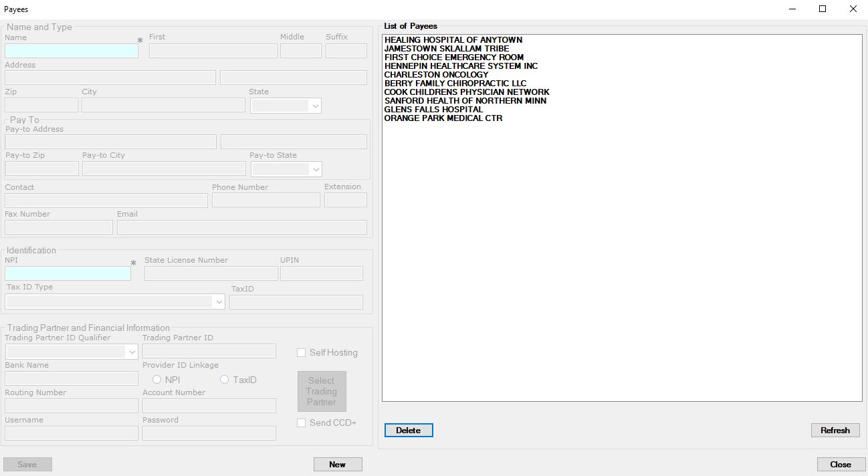Screen dimensions: 868x476
Task: Click the Middle name field
Action: pos(301,51)
